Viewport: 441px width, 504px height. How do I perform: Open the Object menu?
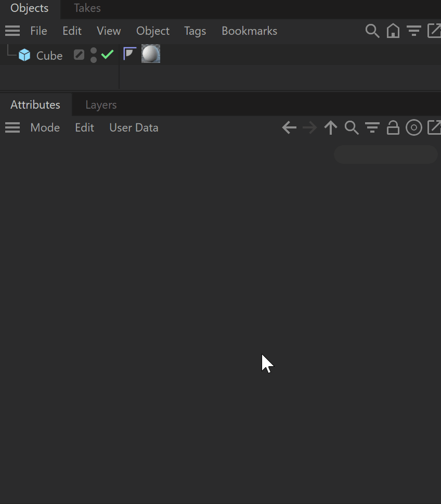pos(153,31)
